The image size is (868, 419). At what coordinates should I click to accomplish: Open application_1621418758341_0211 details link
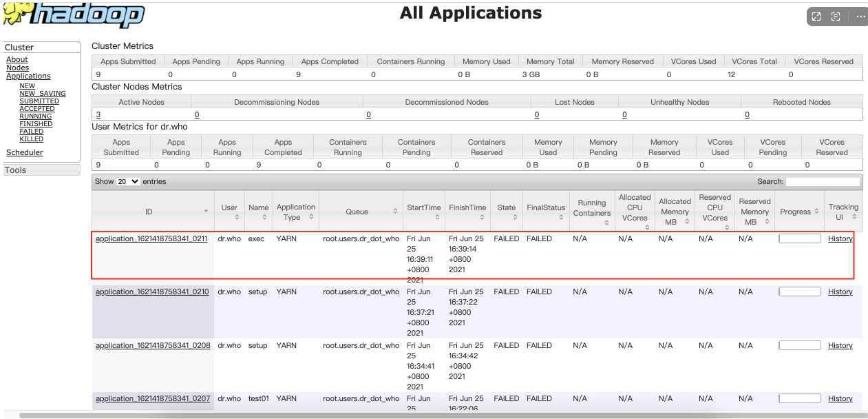pos(151,239)
